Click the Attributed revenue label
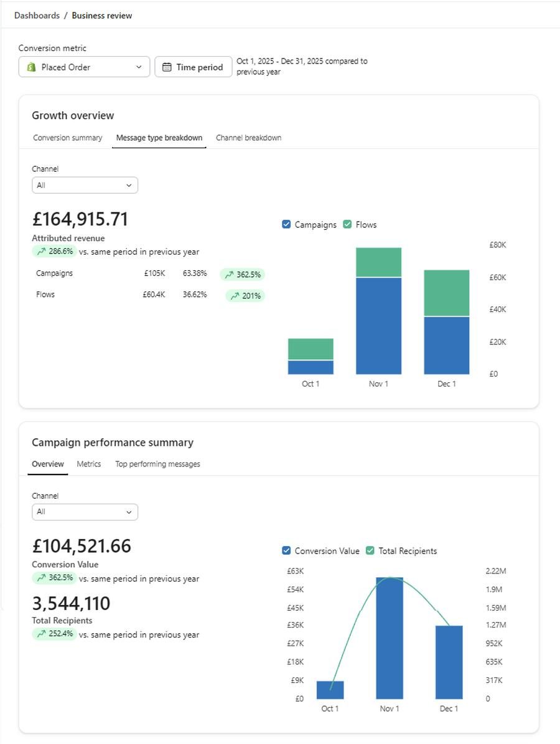 [x=68, y=238]
